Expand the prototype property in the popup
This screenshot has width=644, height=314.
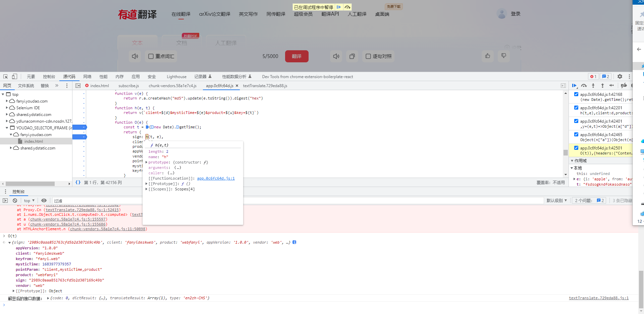tap(146, 163)
